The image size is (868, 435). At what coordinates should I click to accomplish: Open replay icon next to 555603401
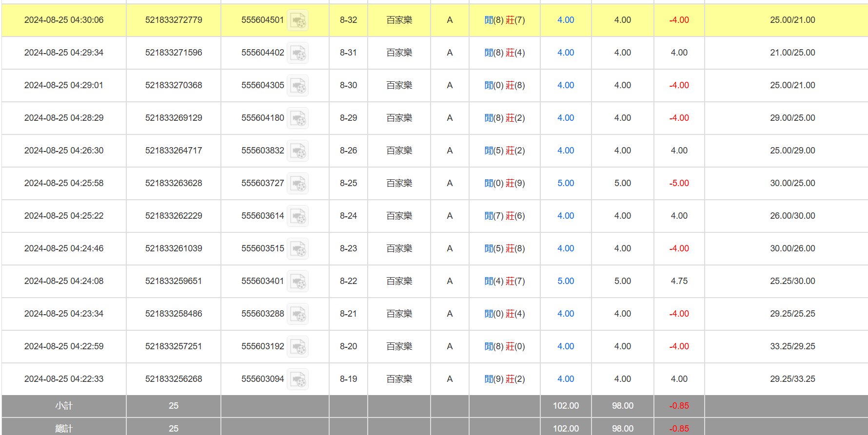(x=297, y=282)
